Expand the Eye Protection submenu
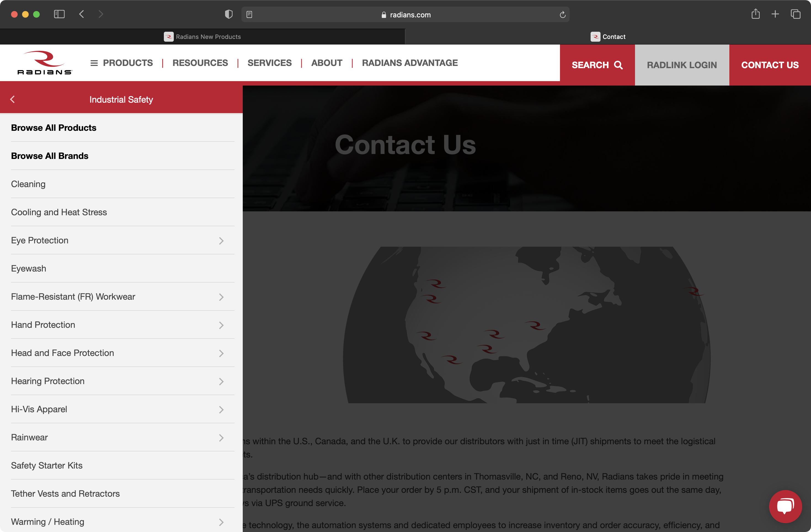This screenshot has height=532, width=811. click(222, 241)
